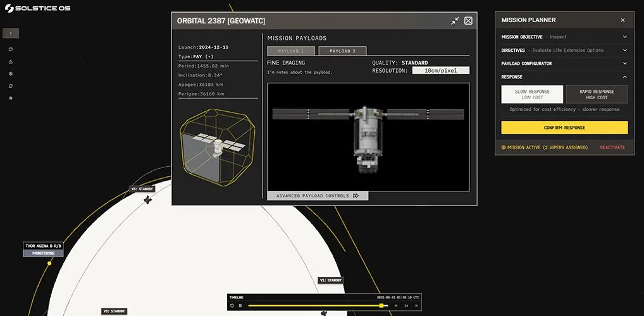
Task: Switch to the Payload 1 tab
Action: pyautogui.click(x=291, y=51)
